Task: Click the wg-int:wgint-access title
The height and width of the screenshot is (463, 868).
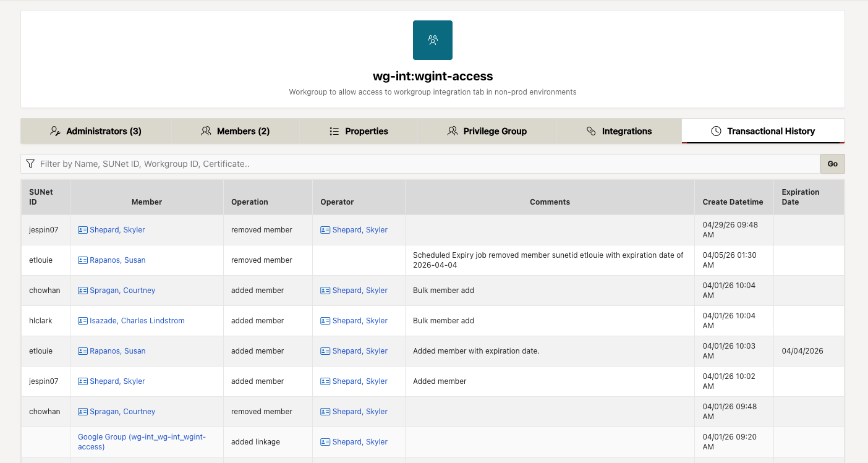Action: [433, 77]
